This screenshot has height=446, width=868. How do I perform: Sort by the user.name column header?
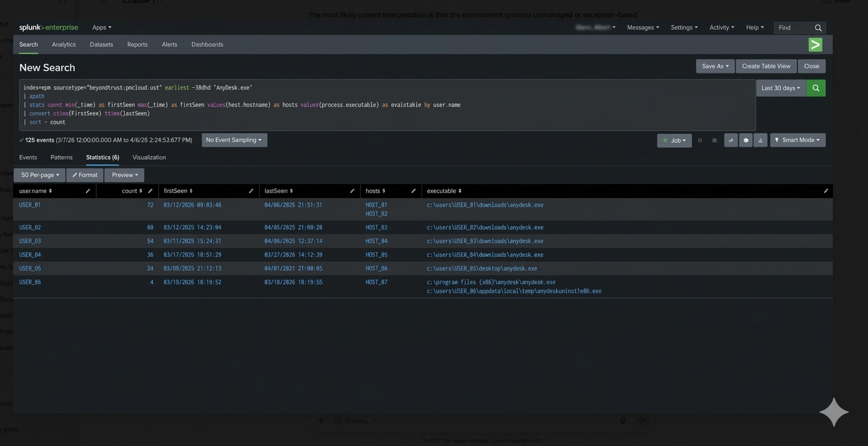[x=35, y=191]
